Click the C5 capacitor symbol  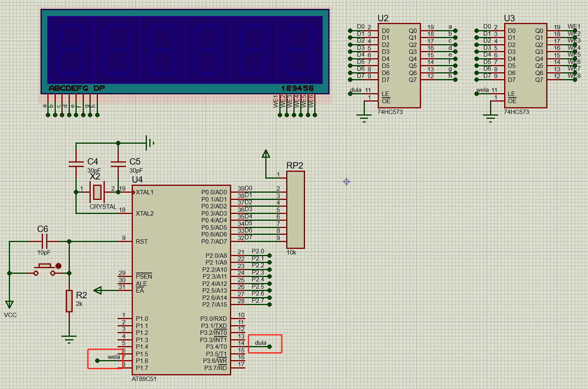click(118, 164)
